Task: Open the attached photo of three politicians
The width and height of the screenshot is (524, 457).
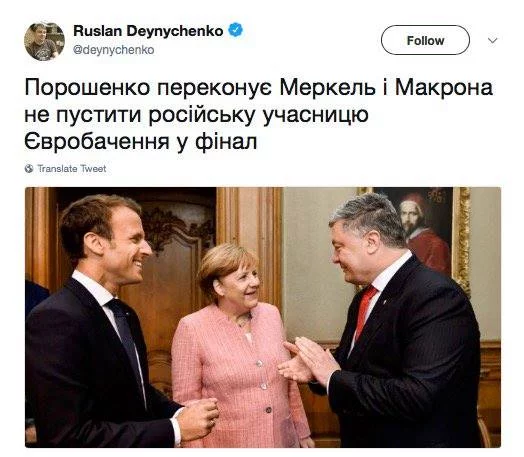Action: pos(263,317)
